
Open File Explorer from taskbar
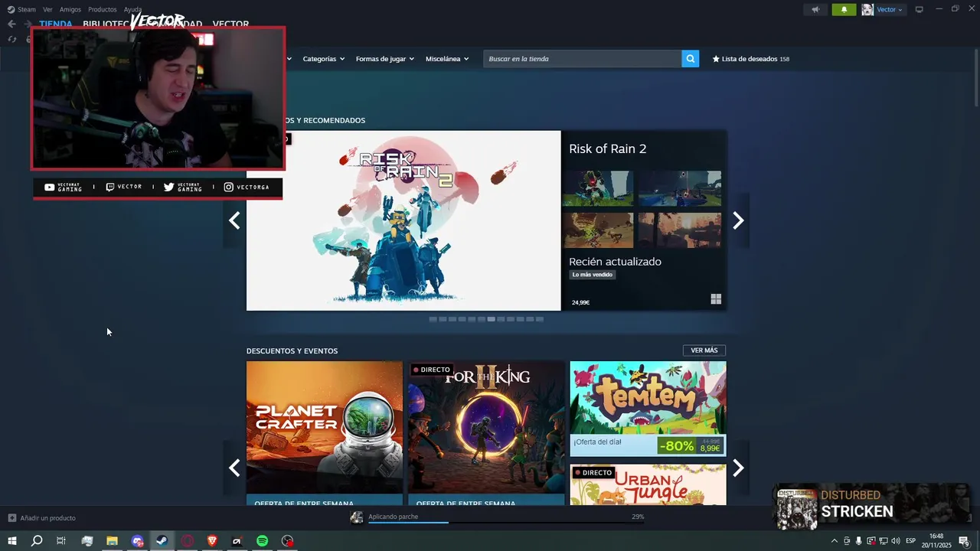[112, 541]
